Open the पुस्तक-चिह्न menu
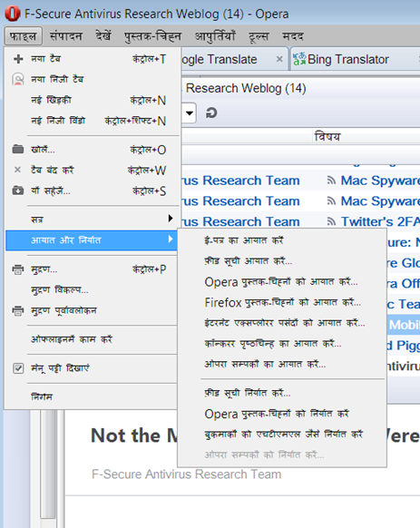 (x=153, y=35)
